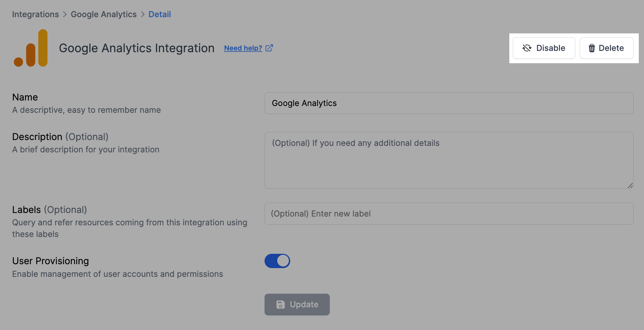The height and width of the screenshot is (330, 644).
Task: Click the Google Analytics Integration heading
Action: point(136,48)
